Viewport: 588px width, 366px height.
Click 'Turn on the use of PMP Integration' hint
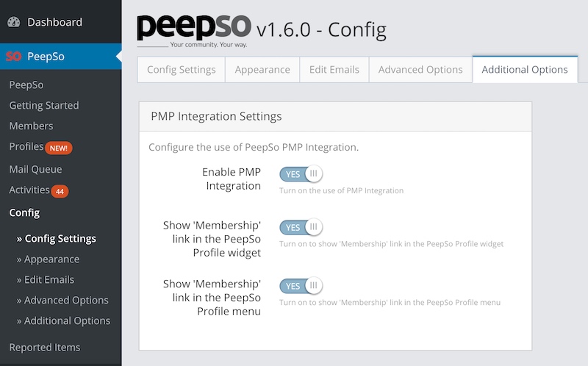[341, 191]
